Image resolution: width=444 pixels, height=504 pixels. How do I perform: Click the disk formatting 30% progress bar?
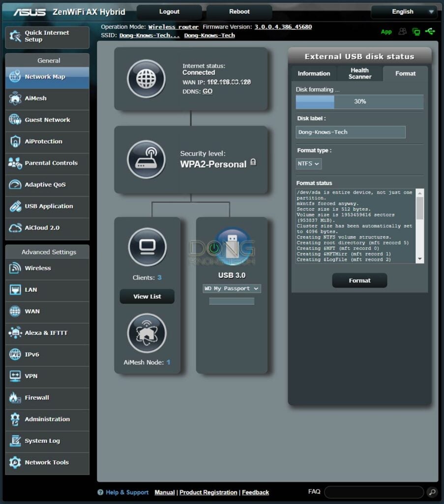[x=359, y=101]
